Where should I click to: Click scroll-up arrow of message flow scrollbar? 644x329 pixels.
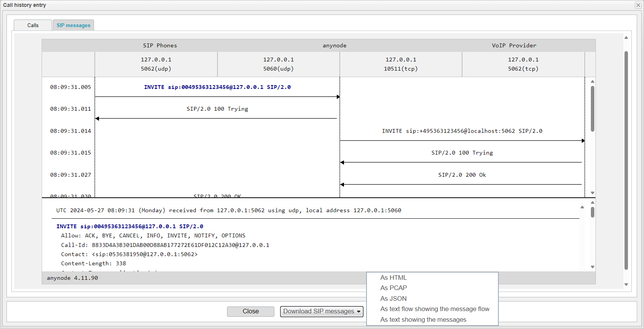point(592,81)
